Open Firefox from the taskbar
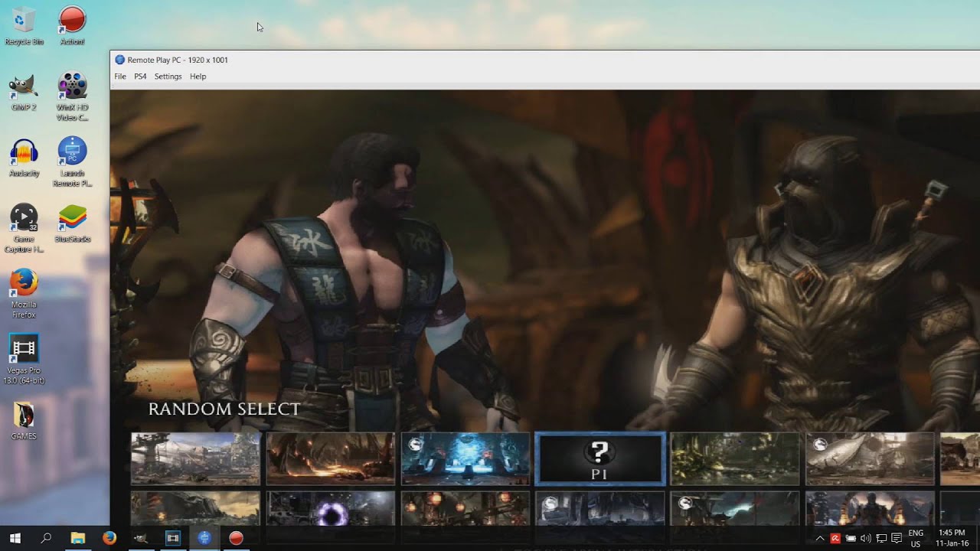The width and height of the screenshot is (980, 551). click(109, 538)
